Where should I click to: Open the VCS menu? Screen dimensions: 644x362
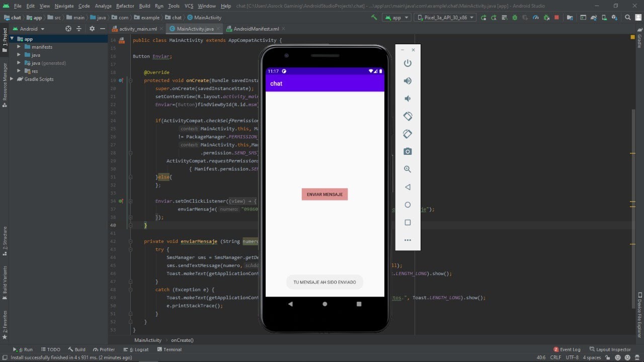tap(189, 6)
